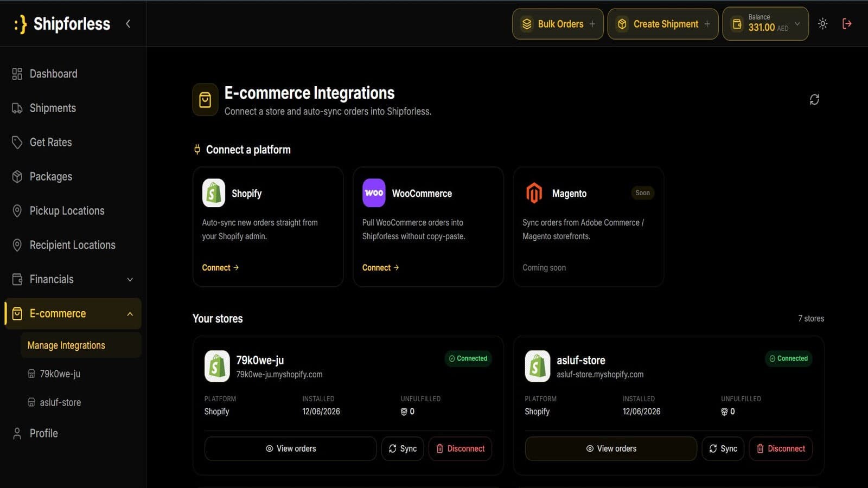
Task: Click the Create Shipment package icon
Action: coord(622,24)
